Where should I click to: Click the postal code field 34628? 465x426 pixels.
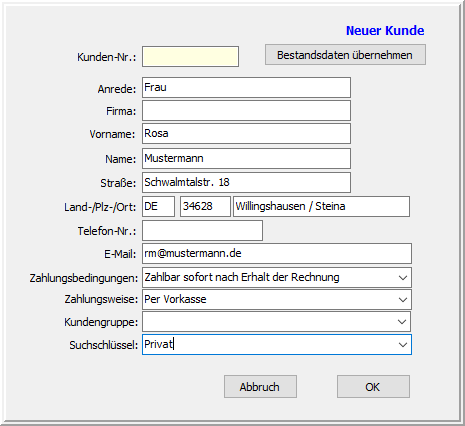(x=205, y=207)
